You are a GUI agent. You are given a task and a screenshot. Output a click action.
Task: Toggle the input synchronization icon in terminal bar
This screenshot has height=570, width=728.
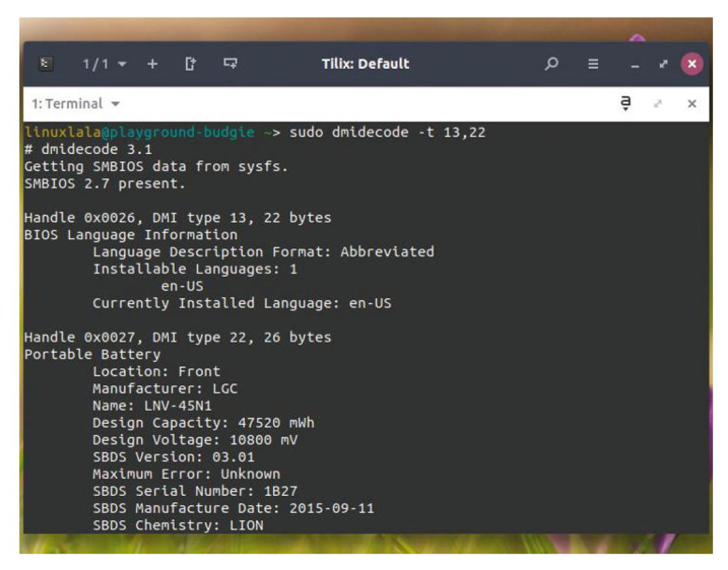(625, 103)
